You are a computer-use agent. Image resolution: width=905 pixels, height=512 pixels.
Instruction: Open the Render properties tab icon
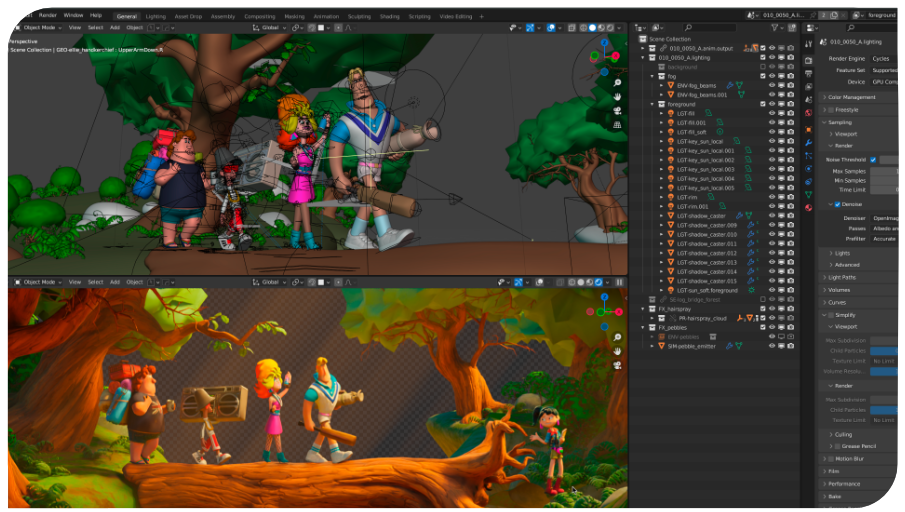coord(808,60)
